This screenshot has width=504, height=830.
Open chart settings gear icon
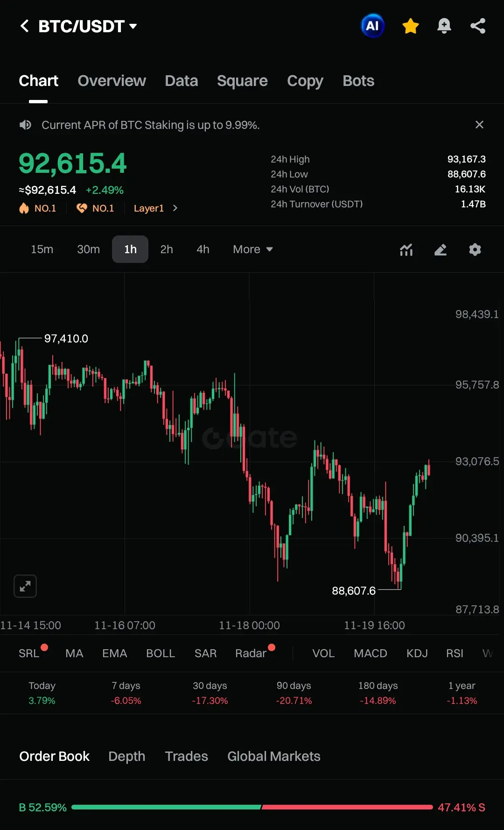click(x=475, y=250)
